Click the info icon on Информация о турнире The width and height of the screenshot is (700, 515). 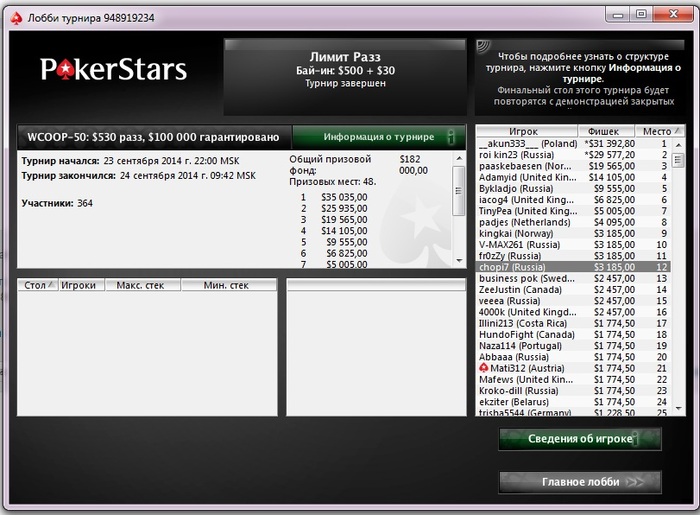[x=451, y=137]
